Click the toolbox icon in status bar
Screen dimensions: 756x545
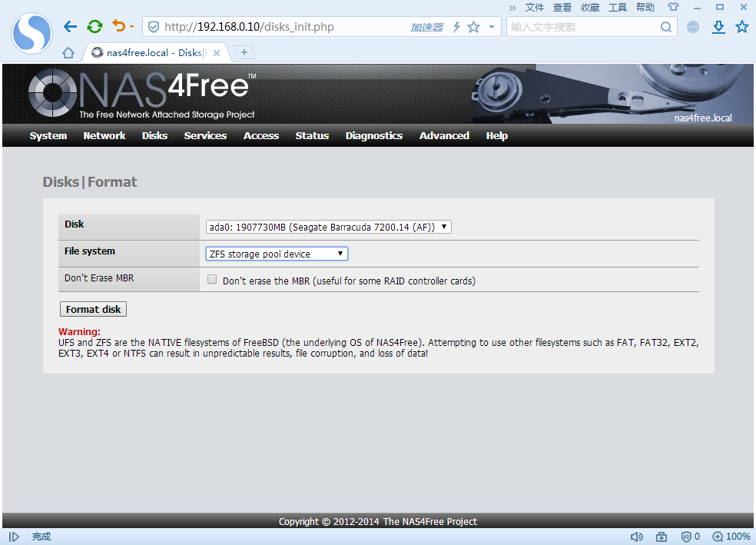(661, 537)
